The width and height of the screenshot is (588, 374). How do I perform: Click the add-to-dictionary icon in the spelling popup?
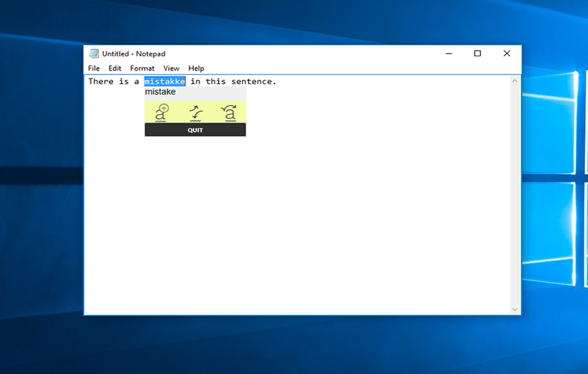(162, 113)
